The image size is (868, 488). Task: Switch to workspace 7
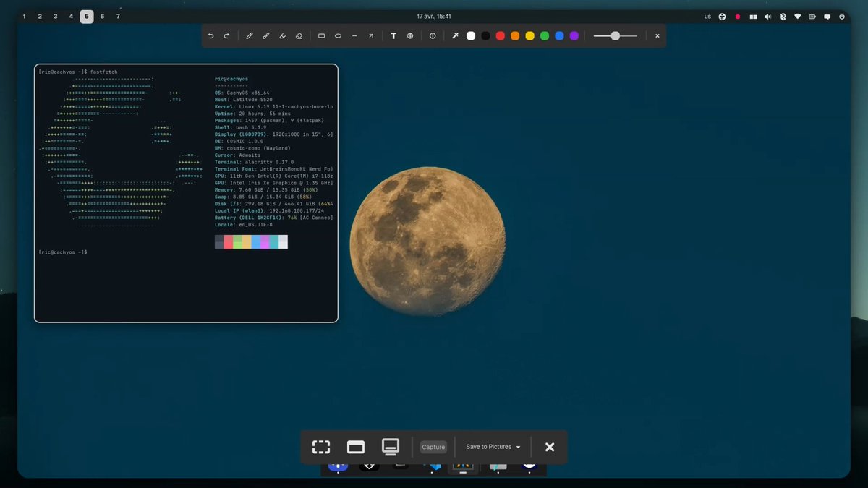pos(118,16)
